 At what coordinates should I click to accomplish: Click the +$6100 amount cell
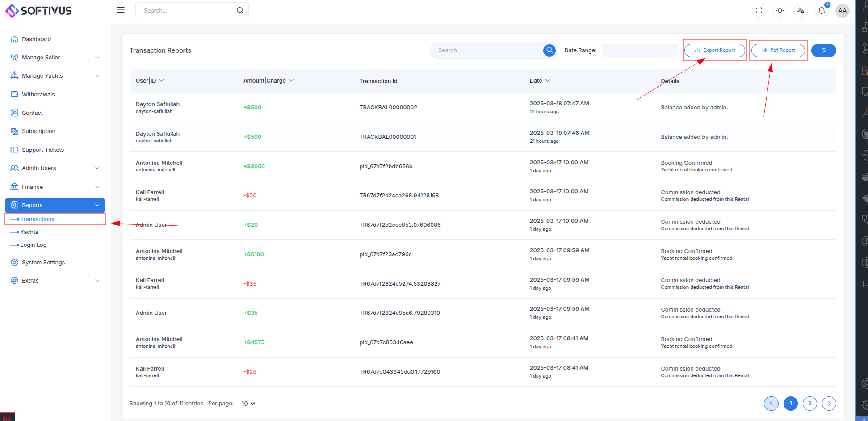coord(254,254)
